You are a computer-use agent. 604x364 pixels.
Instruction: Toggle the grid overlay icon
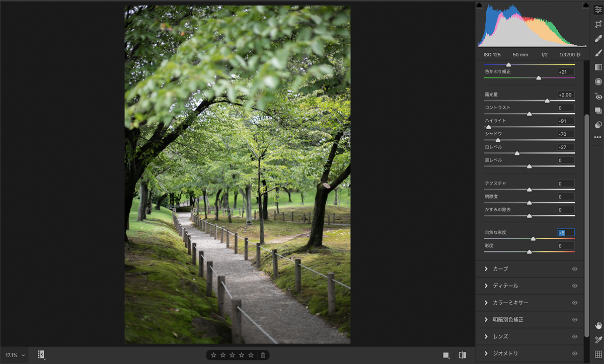coord(598,354)
